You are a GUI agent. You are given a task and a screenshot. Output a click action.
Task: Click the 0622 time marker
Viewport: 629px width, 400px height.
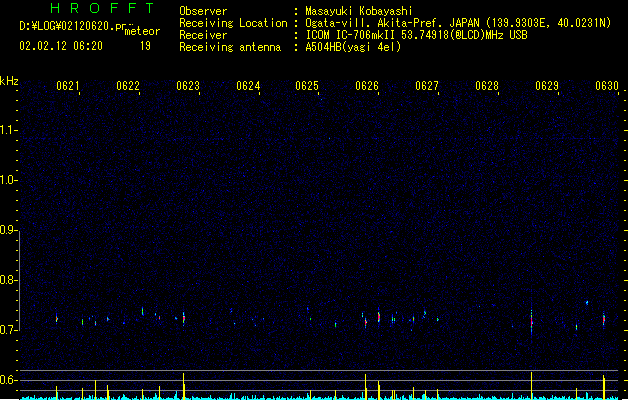128,85
